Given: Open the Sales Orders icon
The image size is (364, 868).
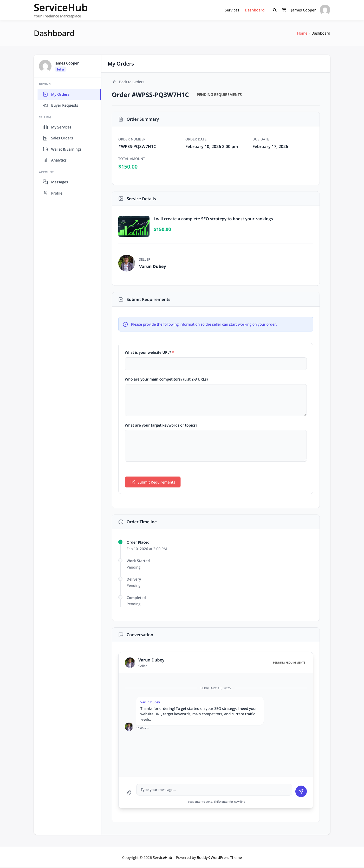Looking at the screenshot, I should coord(45,138).
